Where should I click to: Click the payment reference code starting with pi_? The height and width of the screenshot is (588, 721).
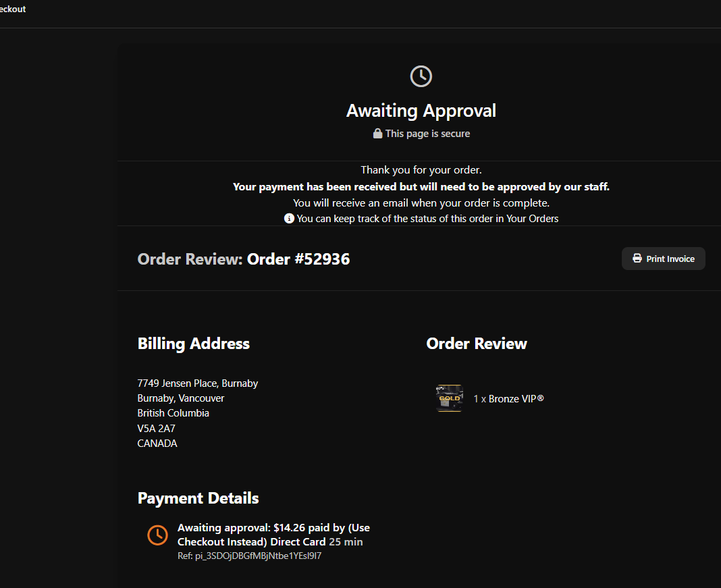(x=249, y=556)
